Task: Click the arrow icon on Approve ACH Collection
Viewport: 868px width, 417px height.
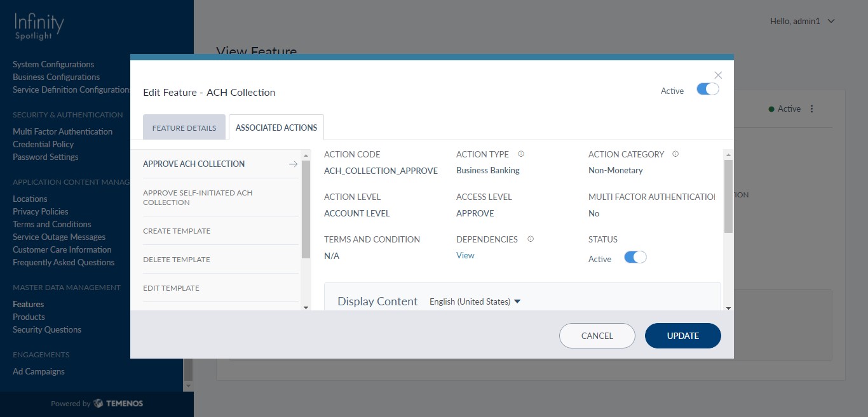Action: 293,164
